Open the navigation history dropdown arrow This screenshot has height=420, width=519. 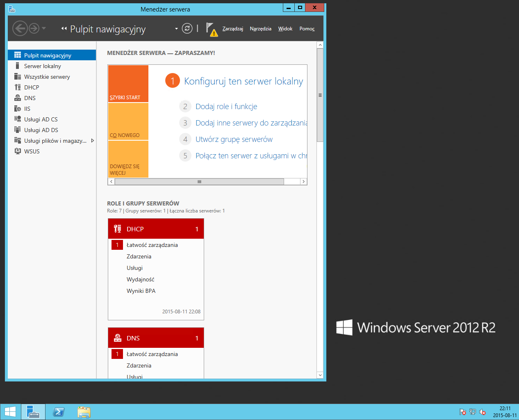[x=44, y=28]
